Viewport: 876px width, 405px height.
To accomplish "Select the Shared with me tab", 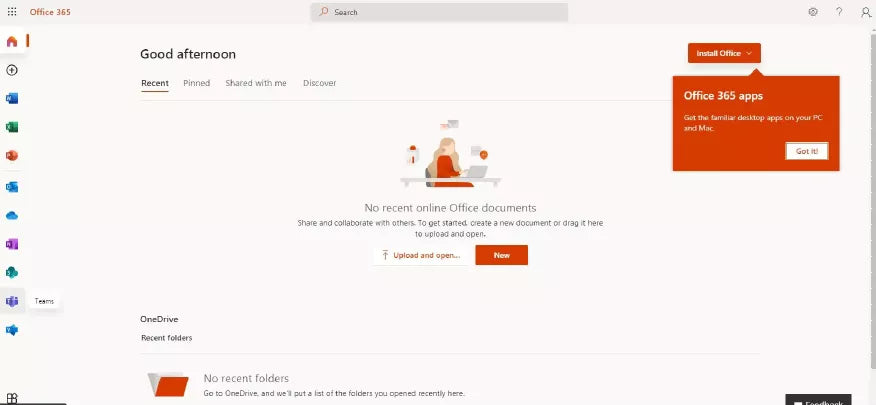I will (x=256, y=83).
